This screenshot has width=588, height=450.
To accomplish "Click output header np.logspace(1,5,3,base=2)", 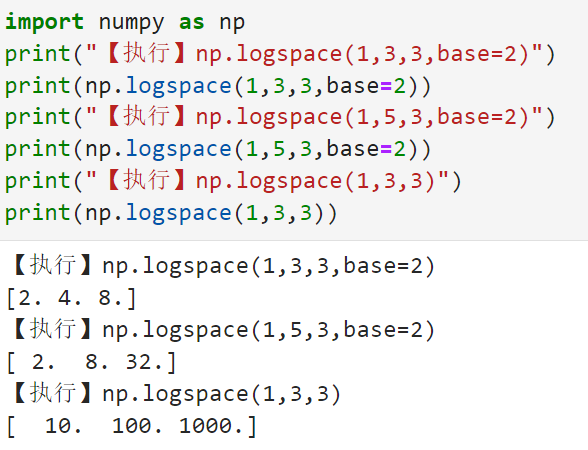I will 224,330.
